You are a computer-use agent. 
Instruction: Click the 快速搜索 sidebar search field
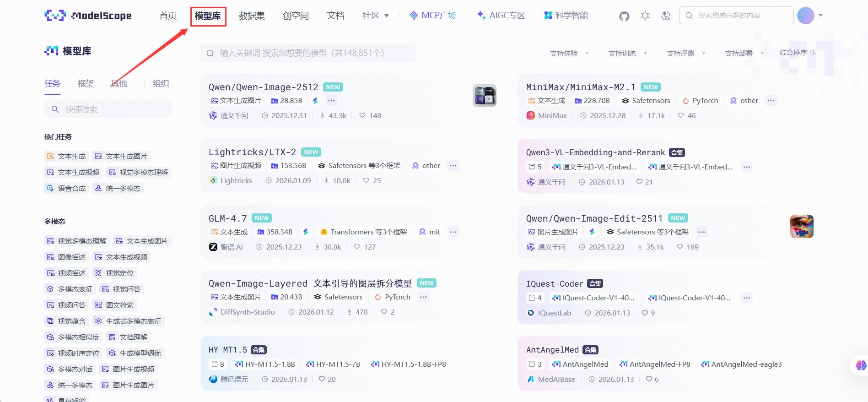coord(108,109)
